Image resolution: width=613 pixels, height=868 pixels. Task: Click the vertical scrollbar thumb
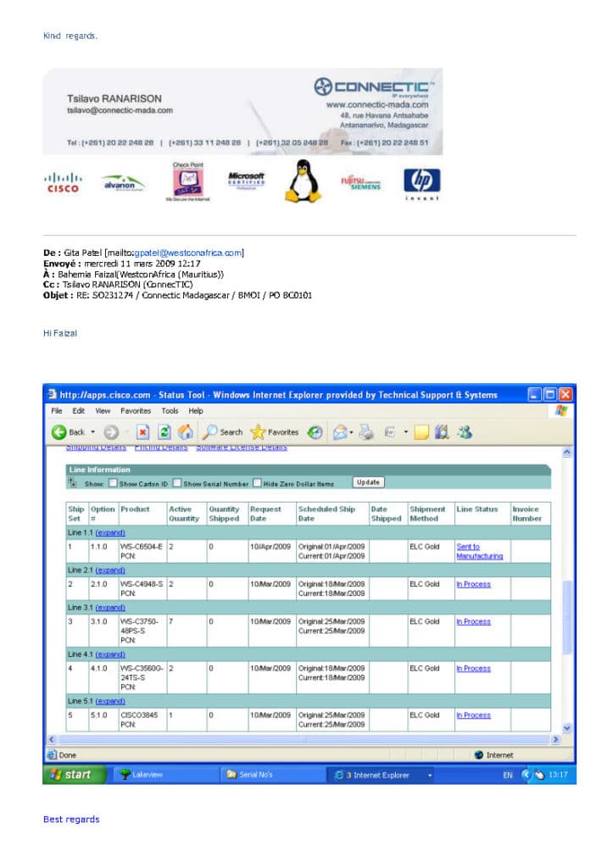click(566, 617)
